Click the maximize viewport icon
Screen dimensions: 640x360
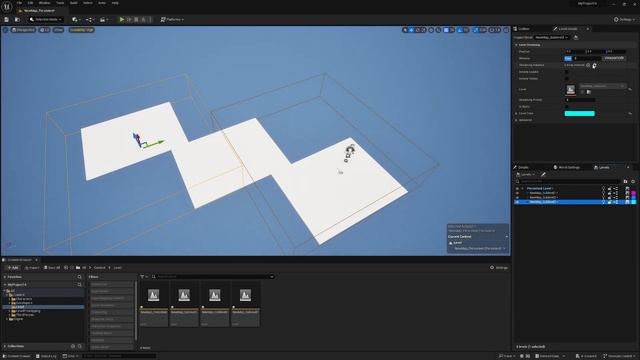pos(506,30)
